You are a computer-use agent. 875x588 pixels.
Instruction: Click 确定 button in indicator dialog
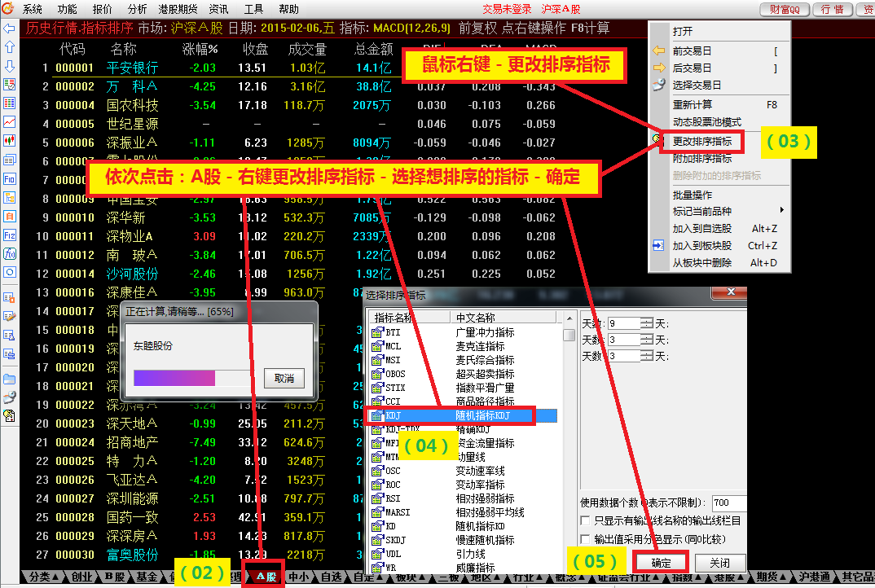click(x=661, y=563)
